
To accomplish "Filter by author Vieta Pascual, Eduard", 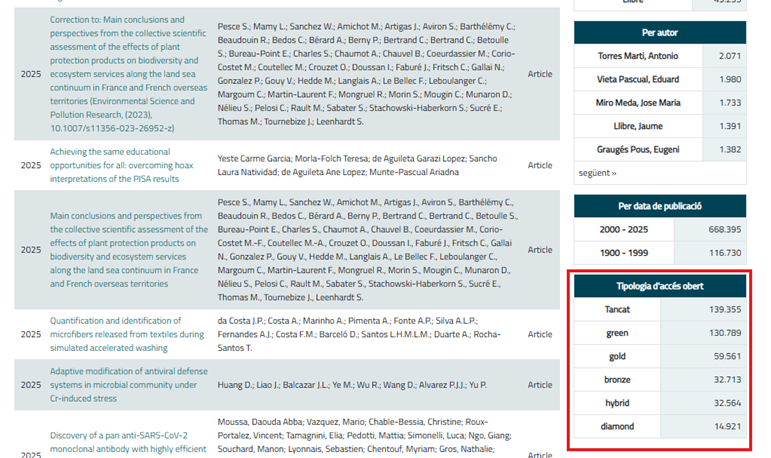I will coord(636,79).
